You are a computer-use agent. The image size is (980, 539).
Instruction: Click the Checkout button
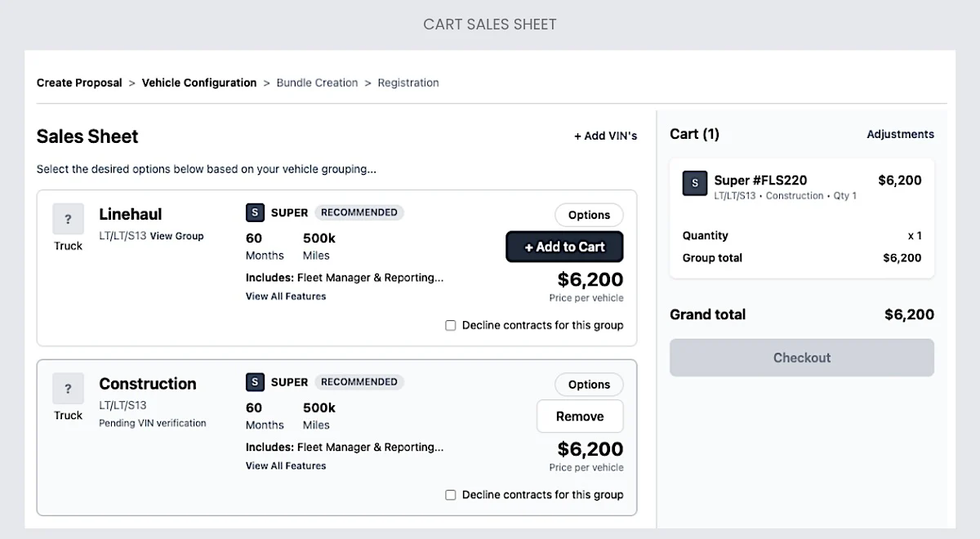pyautogui.click(x=802, y=358)
